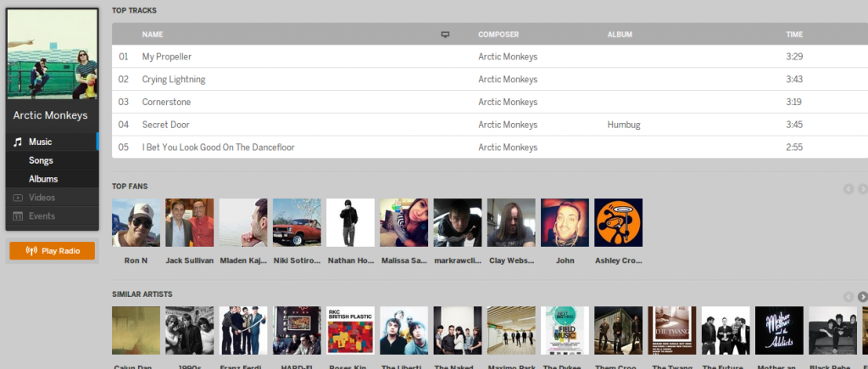Open fan Ashley Cro... orange avatar
The width and height of the screenshot is (868, 369).
coord(618,223)
